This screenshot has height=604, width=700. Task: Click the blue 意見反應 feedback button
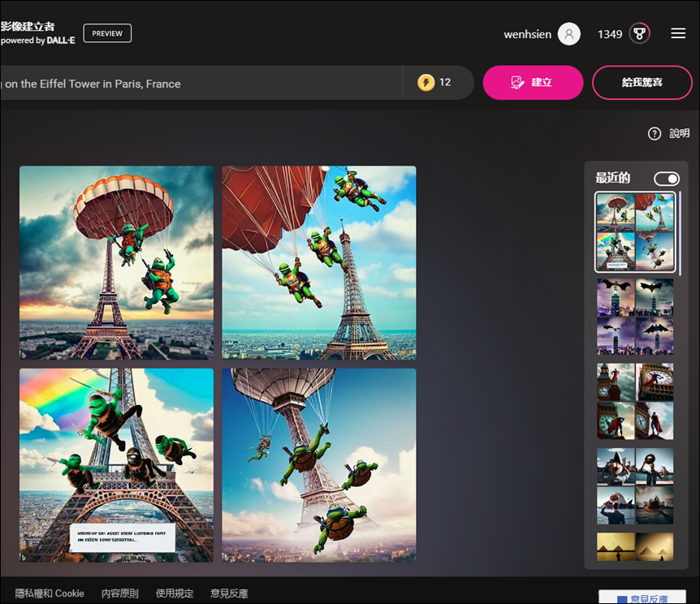tap(642, 598)
